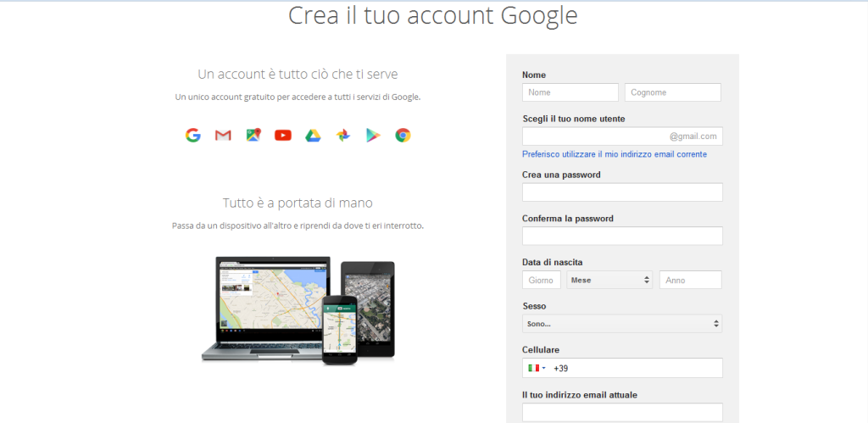The height and width of the screenshot is (423, 868).
Task: Click into the Cognome surname field
Action: (x=672, y=92)
